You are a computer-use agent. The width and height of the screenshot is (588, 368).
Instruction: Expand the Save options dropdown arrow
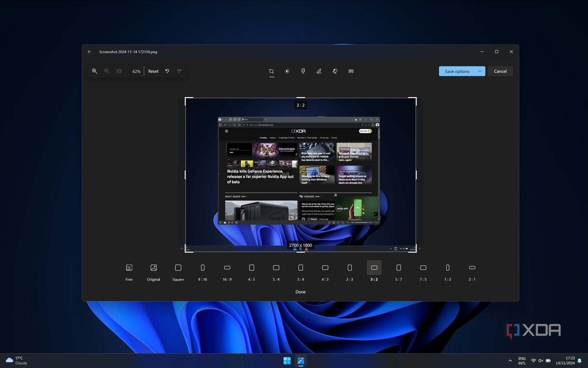[x=480, y=71]
